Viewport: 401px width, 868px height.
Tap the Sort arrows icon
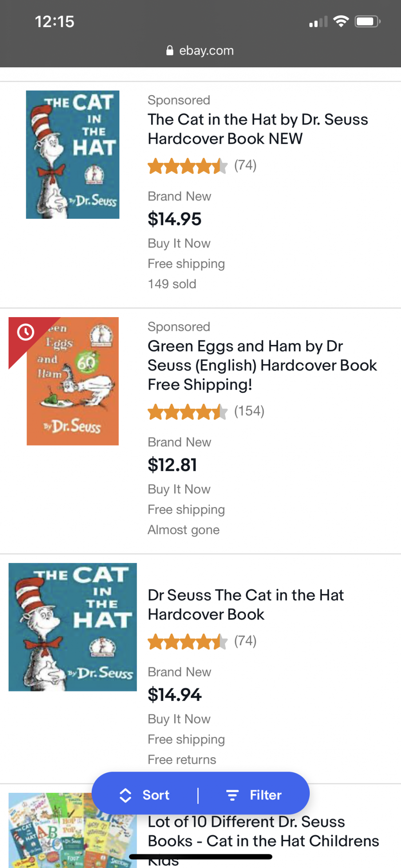(x=125, y=795)
